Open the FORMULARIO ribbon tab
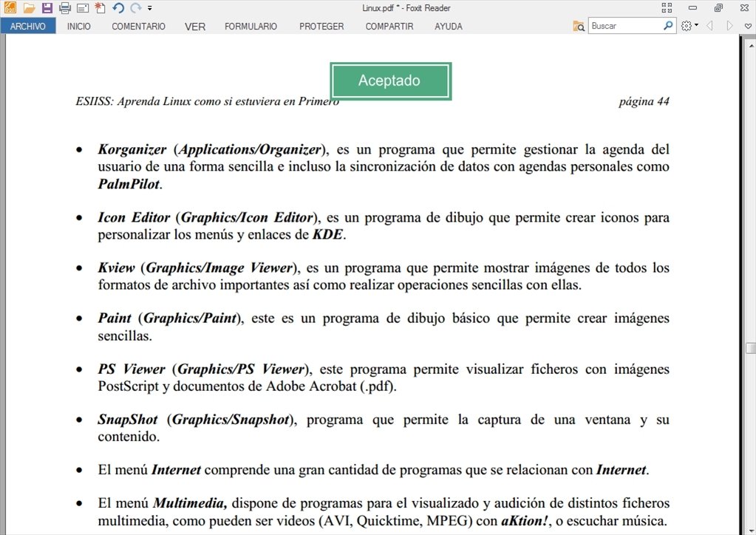 pyautogui.click(x=251, y=27)
